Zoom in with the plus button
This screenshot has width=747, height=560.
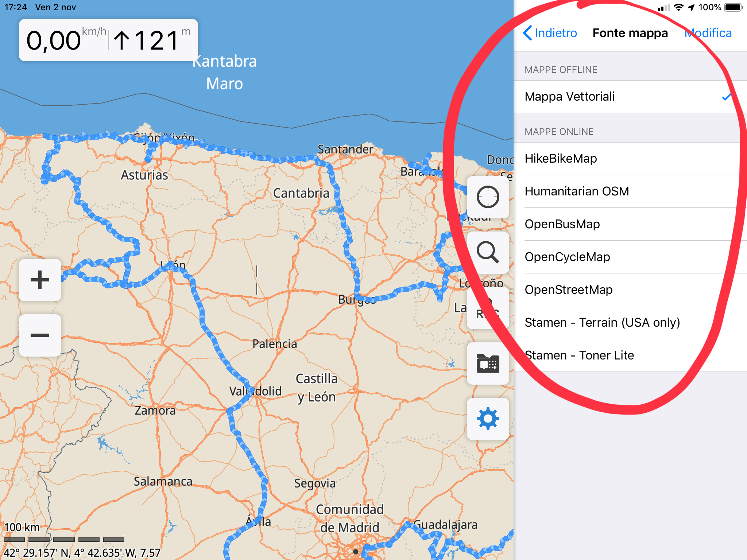coord(40,280)
